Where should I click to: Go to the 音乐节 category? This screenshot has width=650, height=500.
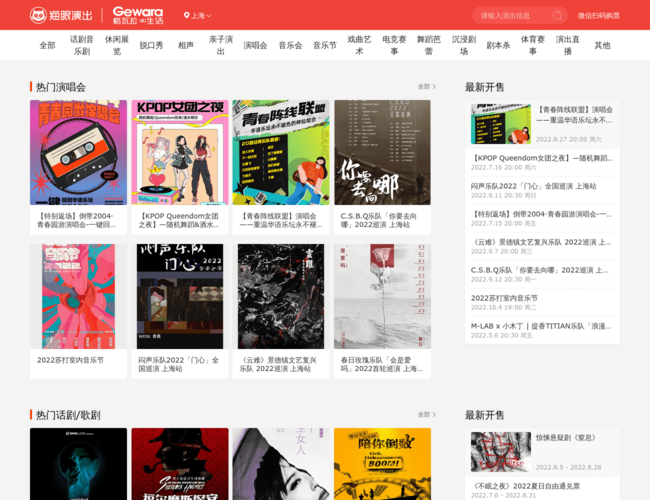pyautogui.click(x=324, y=45)
